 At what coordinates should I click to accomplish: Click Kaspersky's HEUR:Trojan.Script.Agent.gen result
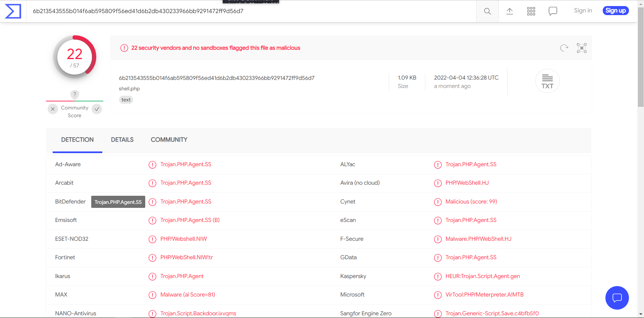point(483,276)
